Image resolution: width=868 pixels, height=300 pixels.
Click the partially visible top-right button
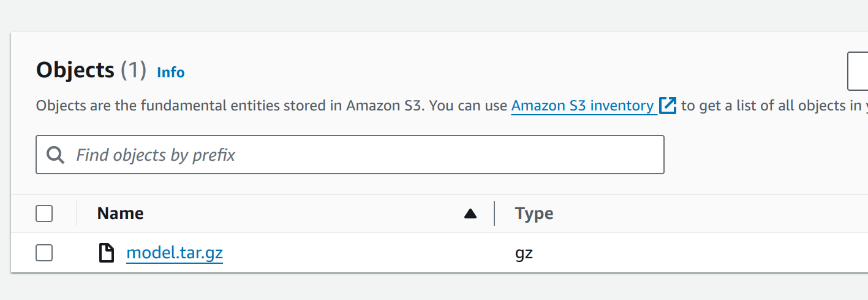858,72
